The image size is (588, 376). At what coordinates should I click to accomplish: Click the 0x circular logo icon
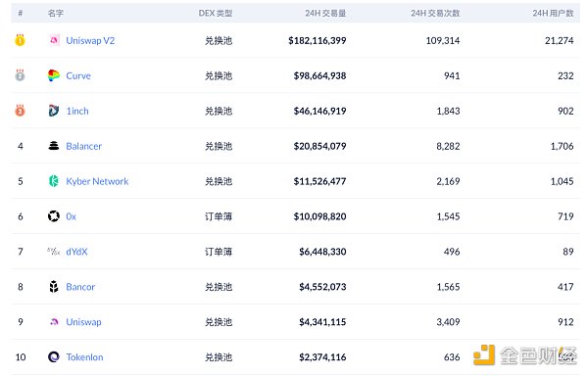click(x=54, y=216)
